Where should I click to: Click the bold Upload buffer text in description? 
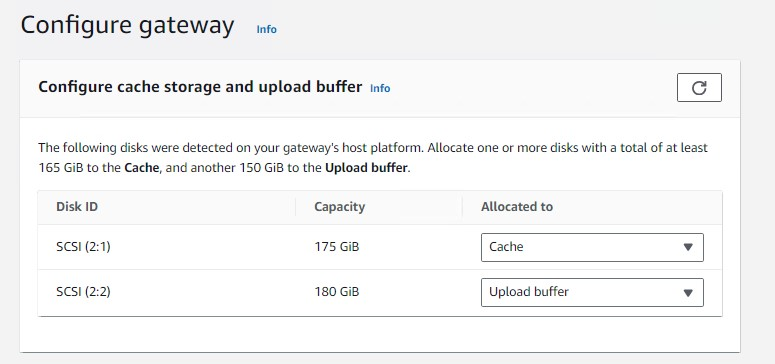366,168
